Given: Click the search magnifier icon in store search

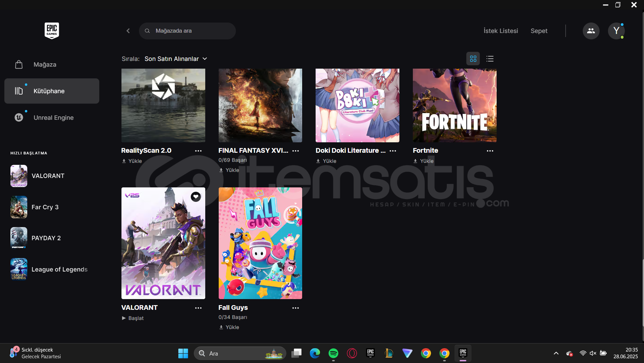Looking at the screenshot, I should (x=147, y=31).
